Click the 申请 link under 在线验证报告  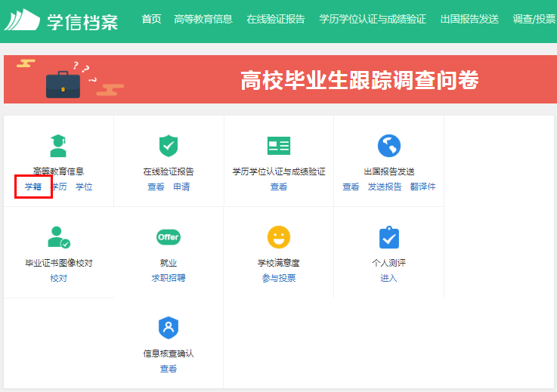point(181,187)
